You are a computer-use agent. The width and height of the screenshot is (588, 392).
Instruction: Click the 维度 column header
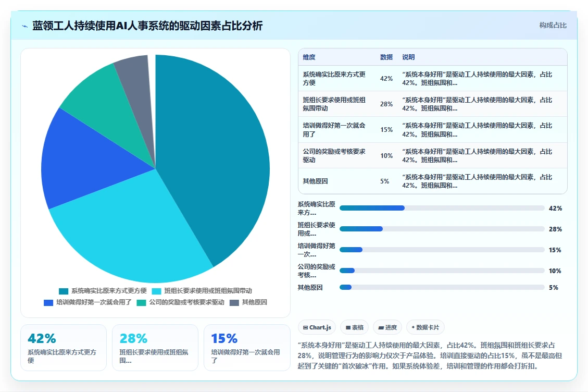[x=309, y=57]
